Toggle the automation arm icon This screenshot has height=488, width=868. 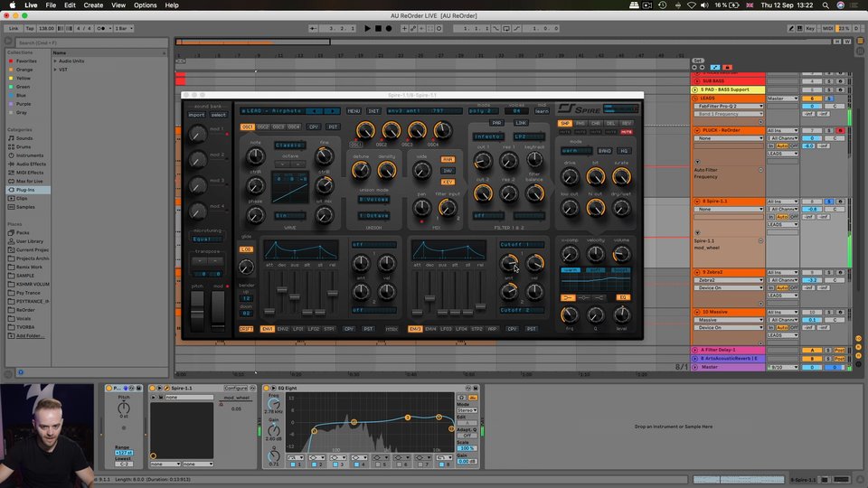click(x=413, y=28)
